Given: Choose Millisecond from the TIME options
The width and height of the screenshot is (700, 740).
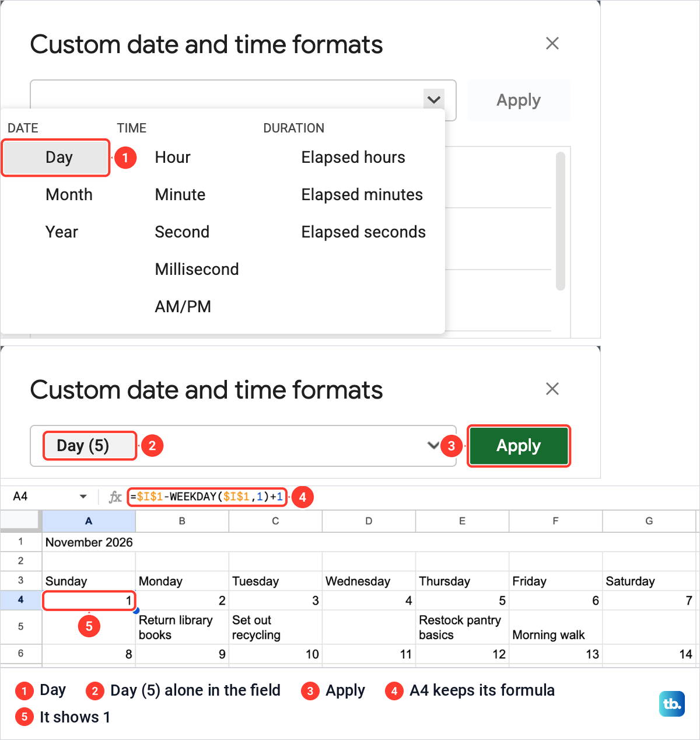Looking at the screenshot, I should (197, 270).
